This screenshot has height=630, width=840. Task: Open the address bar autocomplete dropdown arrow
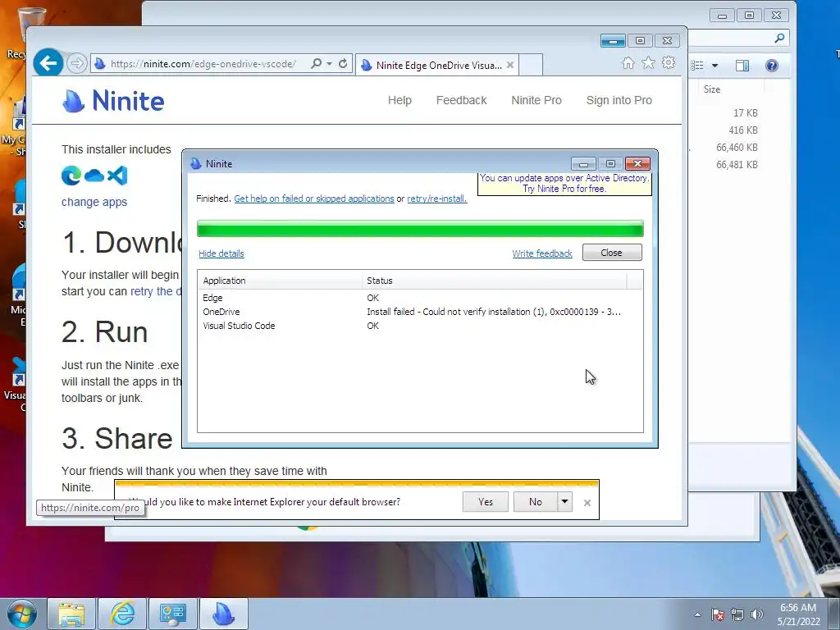(x=329, y=64)
